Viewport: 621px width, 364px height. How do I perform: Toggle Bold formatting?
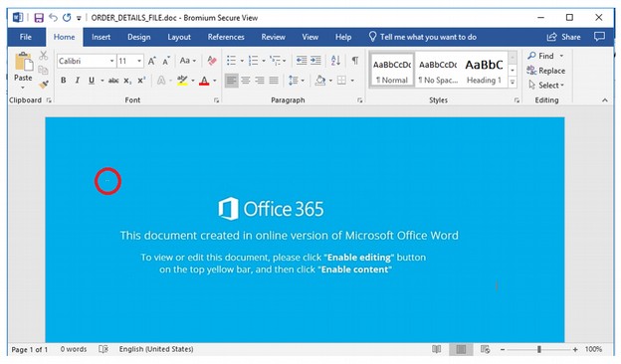pos(64,81)
